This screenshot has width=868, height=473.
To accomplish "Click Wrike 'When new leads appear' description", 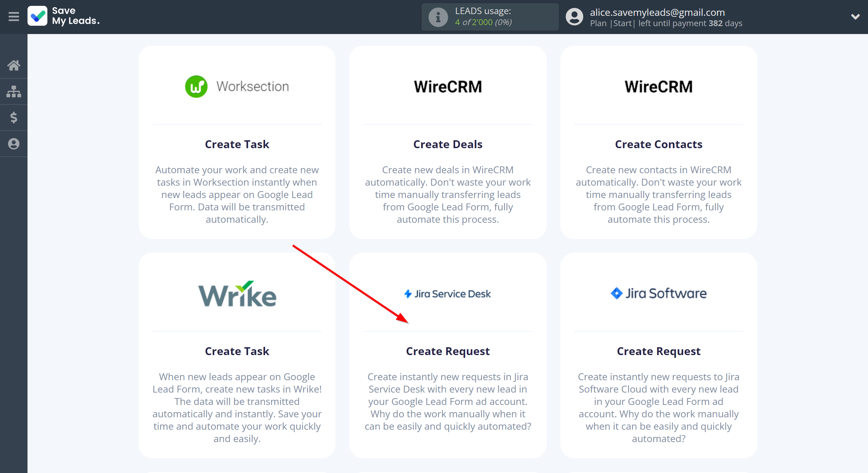I will (237, 408).
